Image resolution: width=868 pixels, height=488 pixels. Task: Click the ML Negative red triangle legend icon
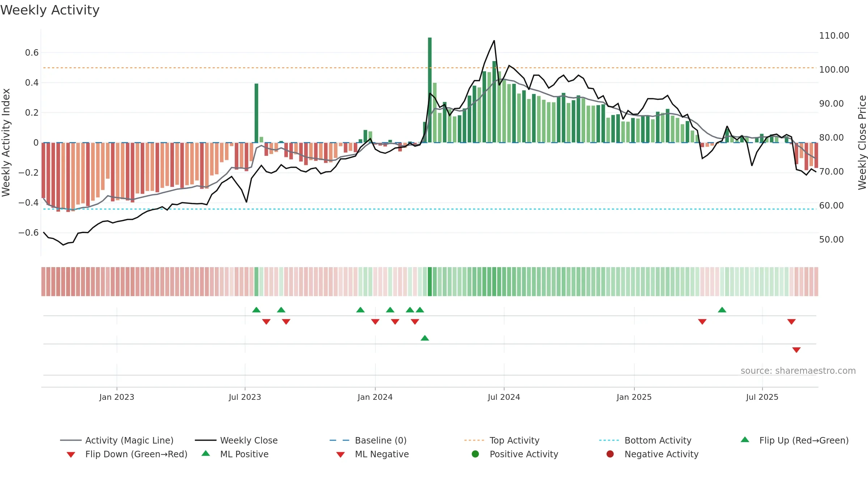[x=340, y=455]
